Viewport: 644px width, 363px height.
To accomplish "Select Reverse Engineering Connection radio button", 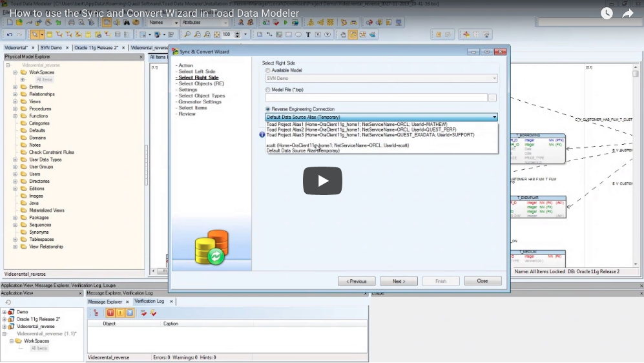I will click(x=268, y=109).
